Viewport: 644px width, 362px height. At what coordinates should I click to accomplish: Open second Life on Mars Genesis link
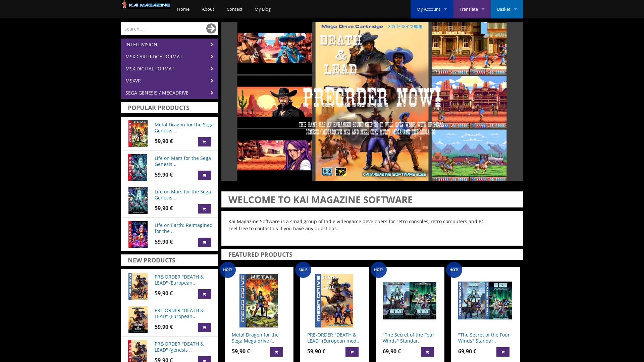(183, 195)
